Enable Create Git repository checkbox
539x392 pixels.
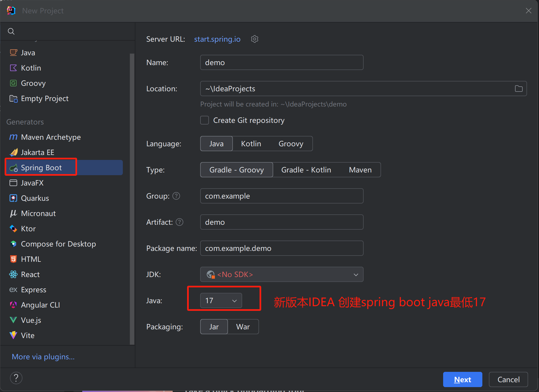coord(205,120)
